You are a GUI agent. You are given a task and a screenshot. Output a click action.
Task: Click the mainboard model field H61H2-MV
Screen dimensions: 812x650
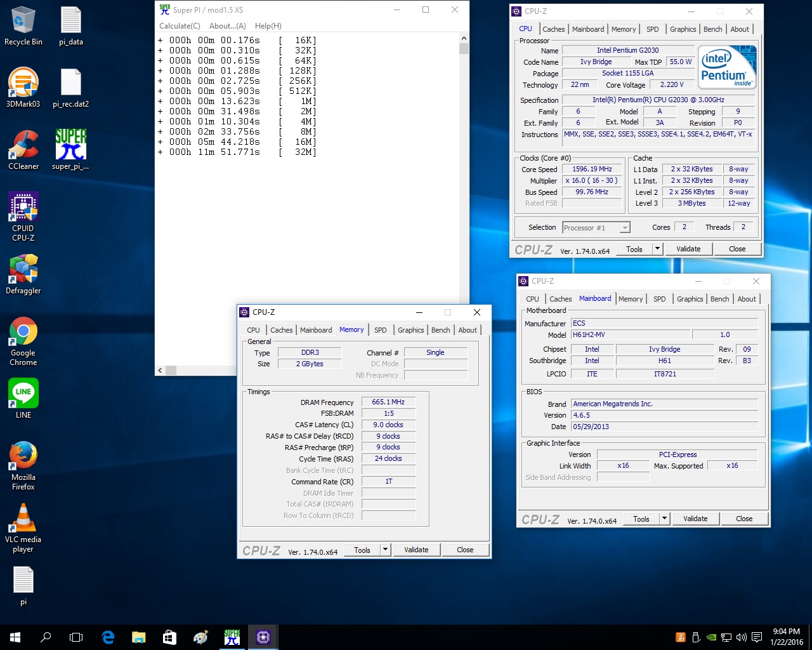[631, 335]
